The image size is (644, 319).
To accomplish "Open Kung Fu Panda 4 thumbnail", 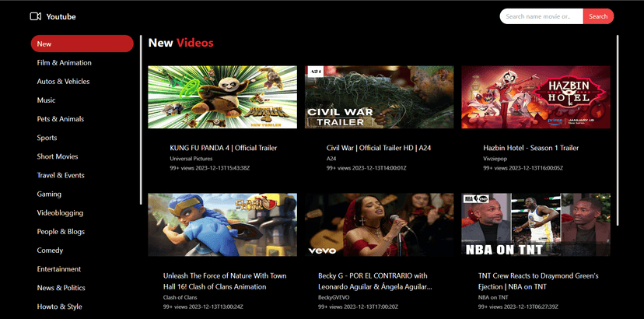I will tap(222, 97).
